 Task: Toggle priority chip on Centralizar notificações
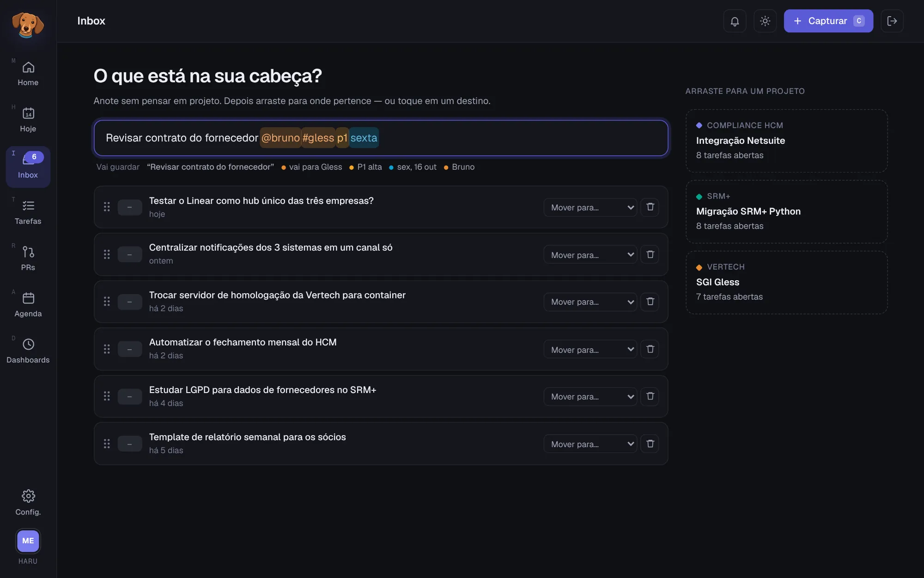(130, 254)
